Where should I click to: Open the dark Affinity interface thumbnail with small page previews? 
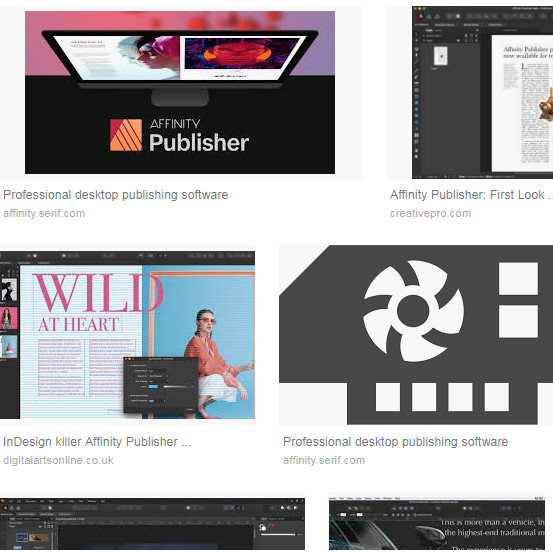[x=152, y=524]
